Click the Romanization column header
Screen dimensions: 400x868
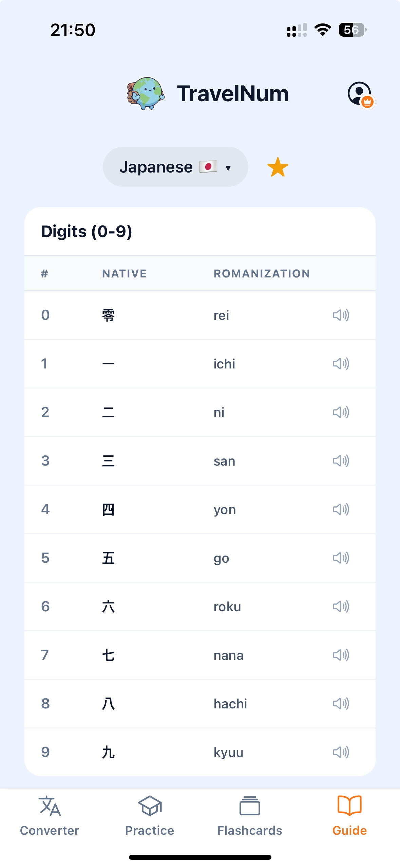point(262,274)
